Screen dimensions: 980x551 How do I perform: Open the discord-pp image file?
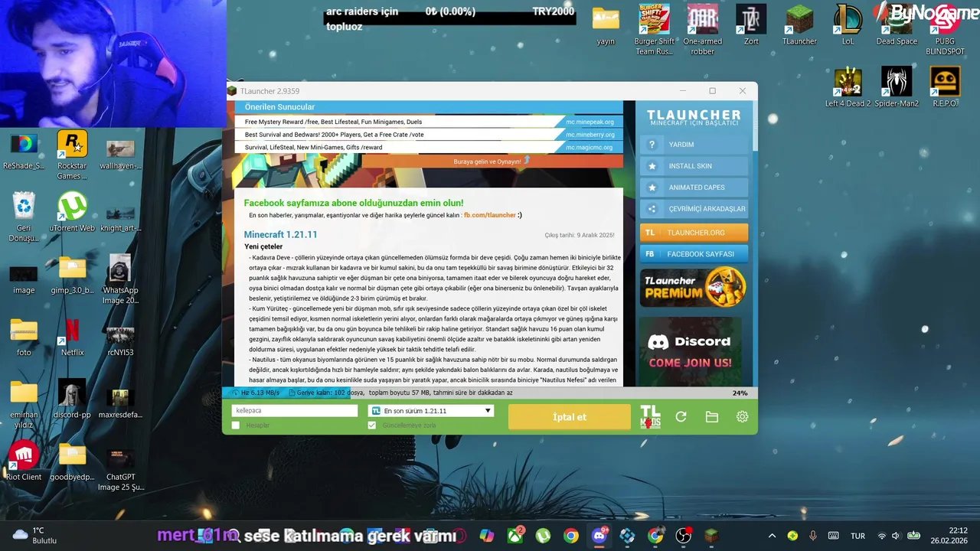tap(72, 399)
